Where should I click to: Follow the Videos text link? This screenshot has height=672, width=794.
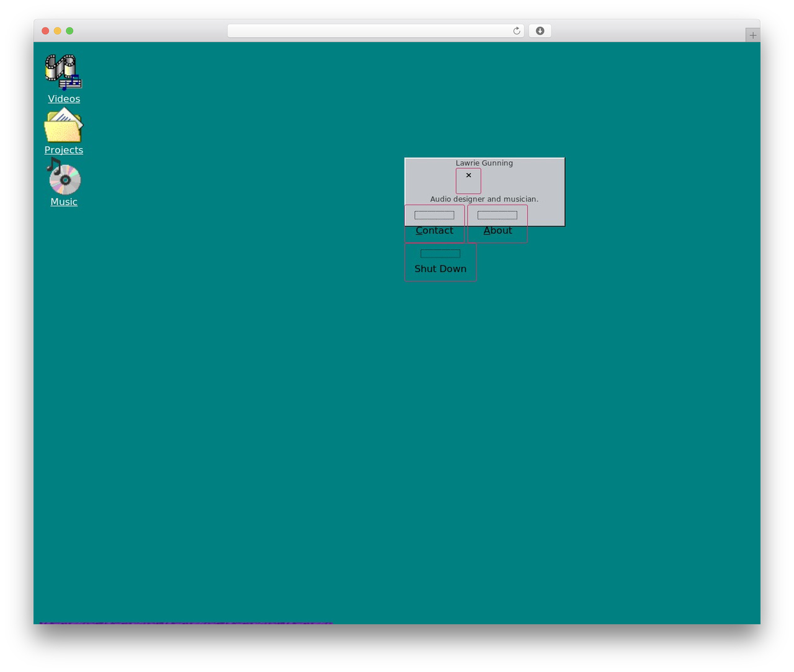[64, 99]
